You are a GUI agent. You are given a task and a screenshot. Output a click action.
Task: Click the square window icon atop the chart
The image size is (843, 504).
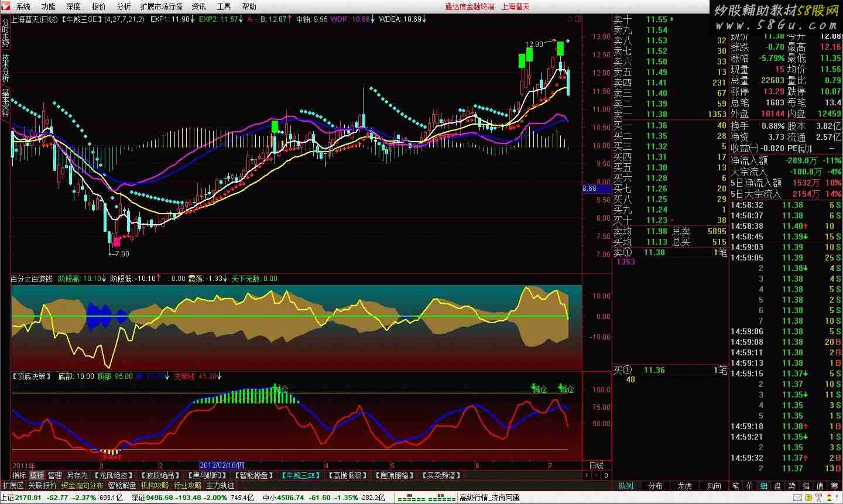(x=578, y=19)
